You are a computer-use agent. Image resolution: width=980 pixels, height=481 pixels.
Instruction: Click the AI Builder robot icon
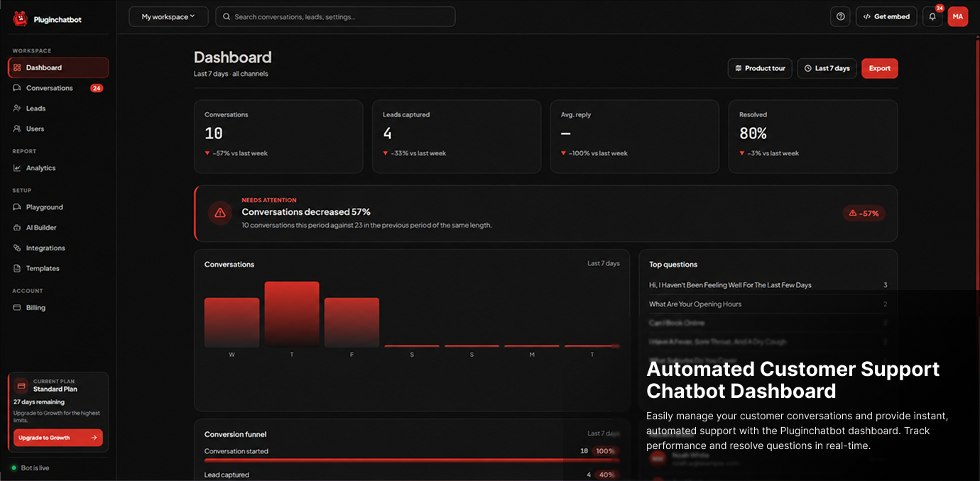click(x=17, y=228)
